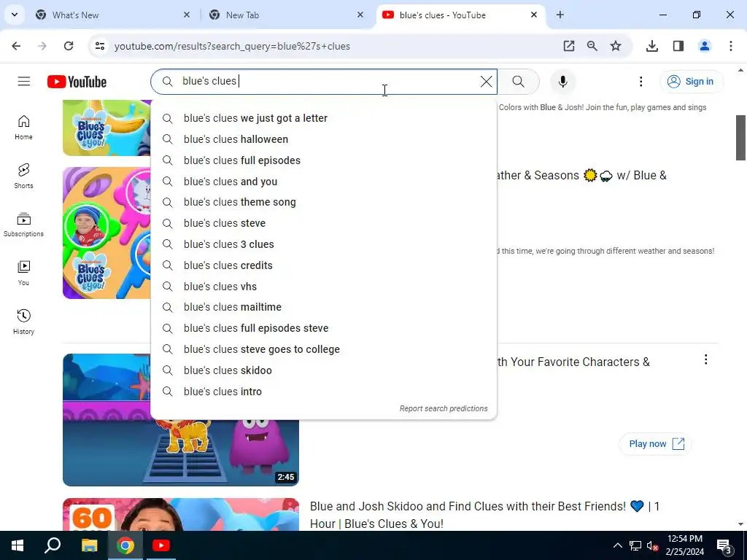
Task: Select suggestion "blue's clues steve"
Action: pyautogui.click(x=324, y=223)
